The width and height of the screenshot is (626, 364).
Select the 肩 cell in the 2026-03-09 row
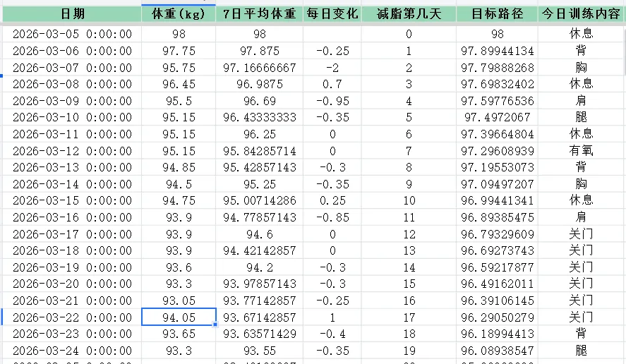pyautogui.click(x=581, y=101)
